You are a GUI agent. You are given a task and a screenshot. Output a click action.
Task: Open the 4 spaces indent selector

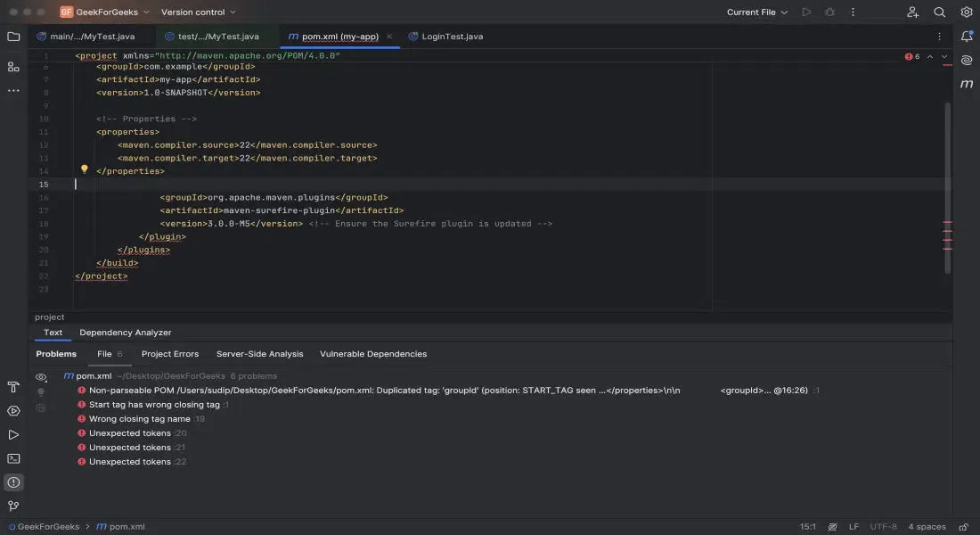(927, 527)
